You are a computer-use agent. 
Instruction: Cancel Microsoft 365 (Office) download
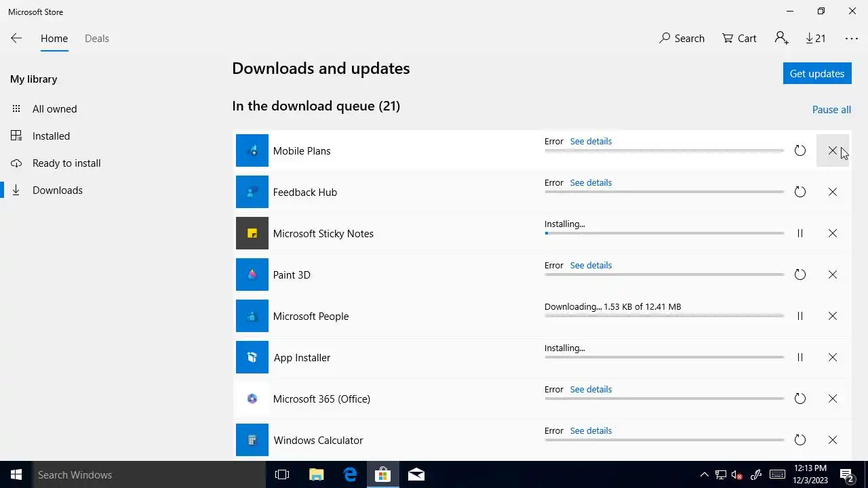tap(833, 399)
